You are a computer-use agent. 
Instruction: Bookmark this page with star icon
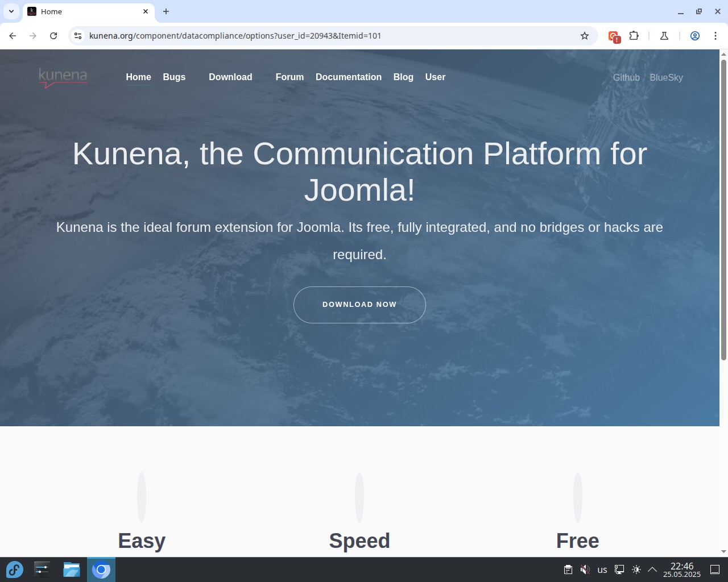coord(584,36)
